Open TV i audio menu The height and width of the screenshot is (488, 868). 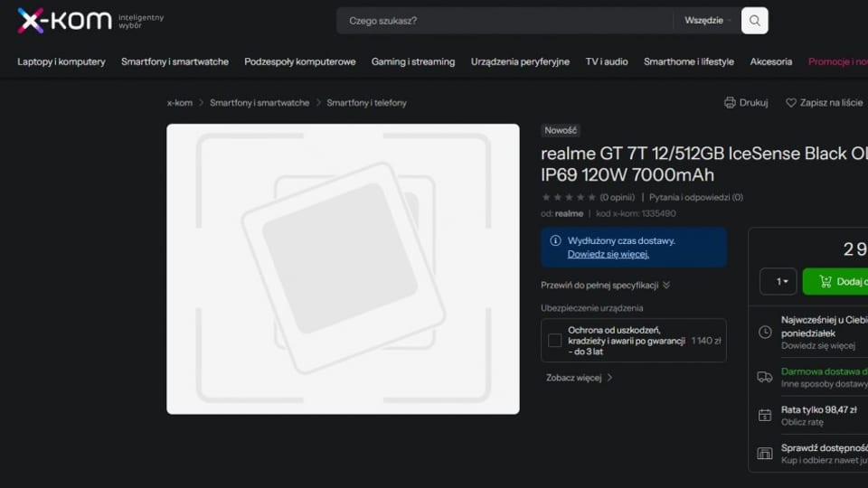click(x=607, y=61)
